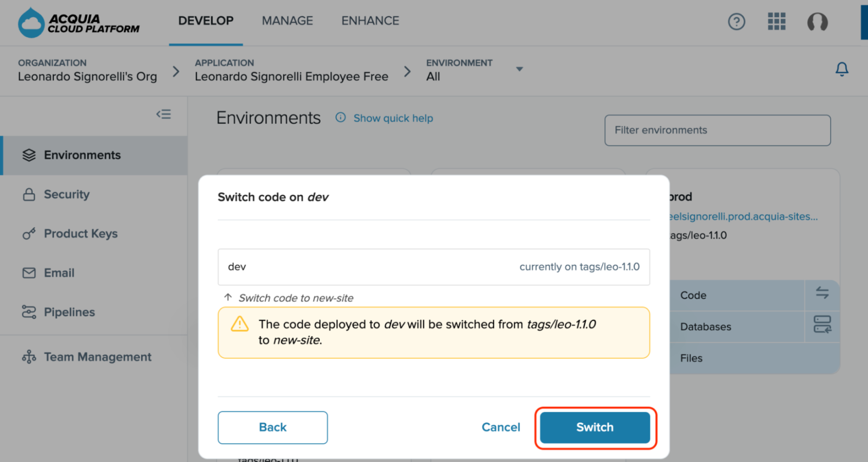Expand the Leonardo Signorelli's Org breadcrumb chevron
Screen dimensions: 868x462
pyautogui.click(x=175, y=70)
